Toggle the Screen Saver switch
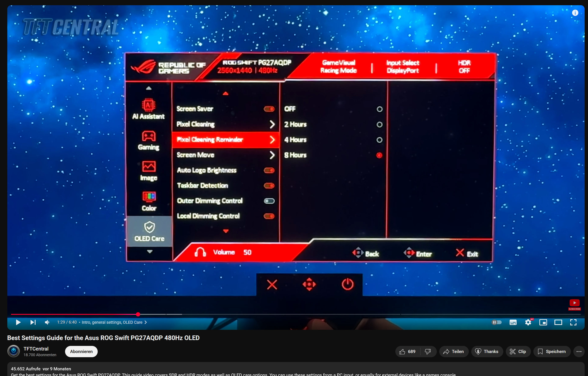 click(x=269, y=109)
